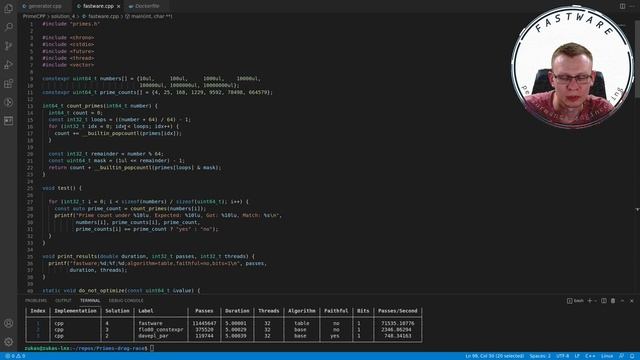Viewport: 640px width, 360px height.
Task: Open the Search view in the activity bar
Action: click(x=8, y=27)
